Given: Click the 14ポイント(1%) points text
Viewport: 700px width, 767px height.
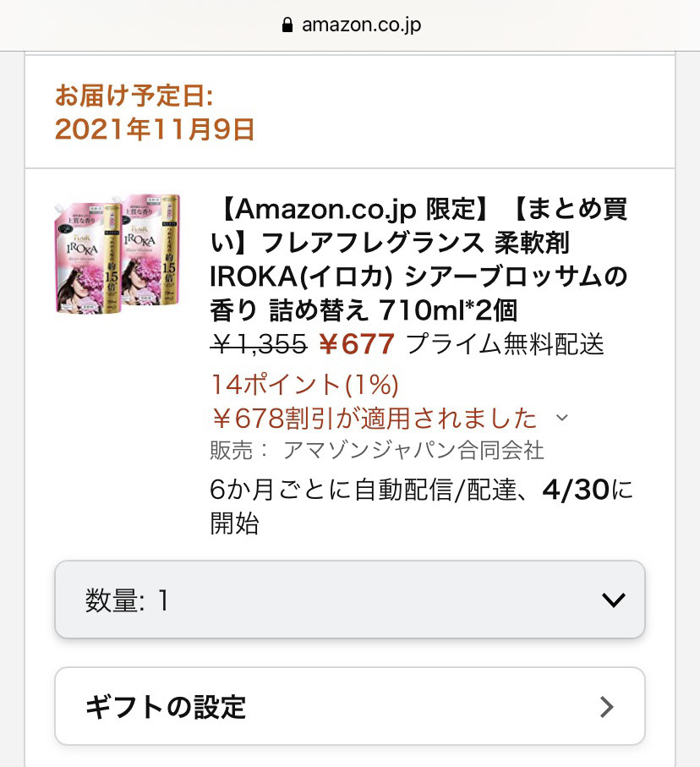Looking at the screenshot, I should [304, 385].
